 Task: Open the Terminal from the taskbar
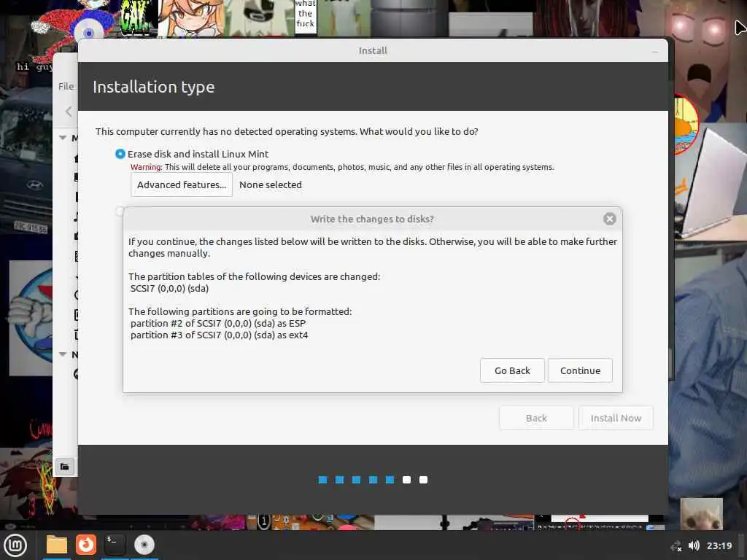pyautogui.click(x=115, y=545)
